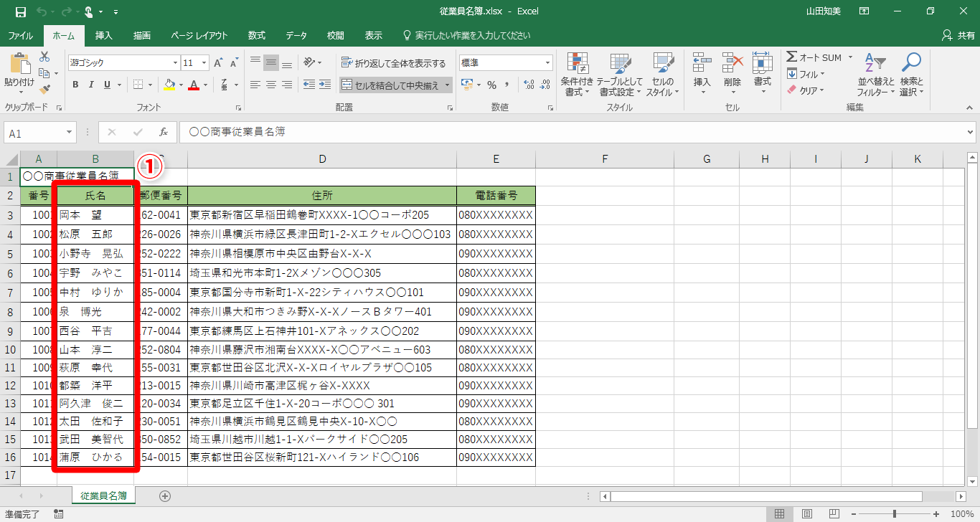Click the macro recording icon in status bar
The width and height of the screenshot is (980, 522).
click(x=59, y=514)
